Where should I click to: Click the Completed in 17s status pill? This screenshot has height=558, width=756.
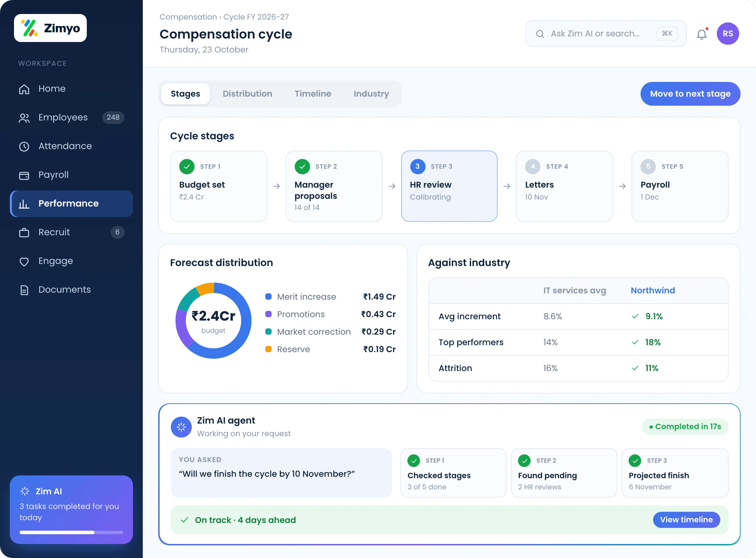[x=685, y=426]
